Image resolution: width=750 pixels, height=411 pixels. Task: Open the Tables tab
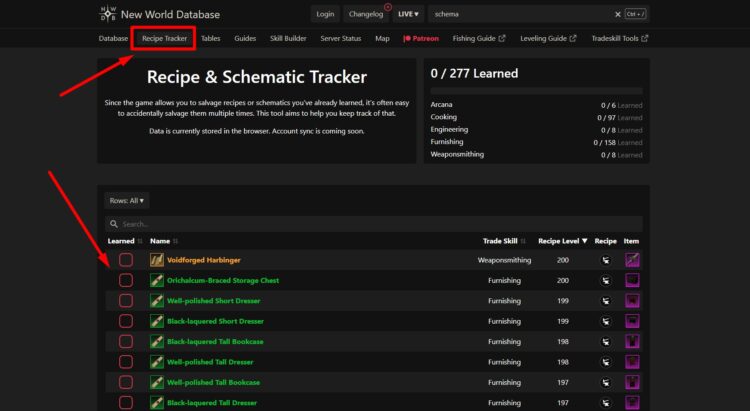[210, 38]
